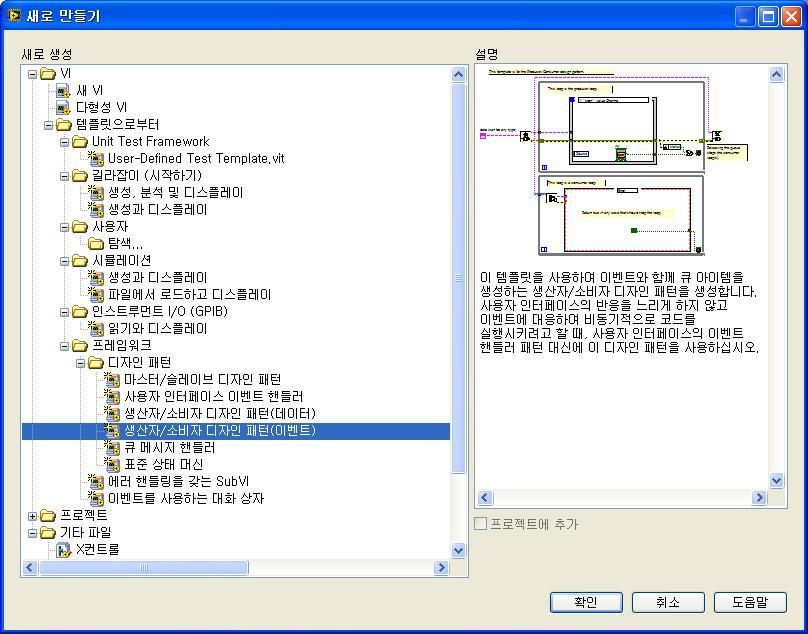Screen dimensions: 808x634
Task: Click the 디자인 패턴 folder icon
Action: 96,363
